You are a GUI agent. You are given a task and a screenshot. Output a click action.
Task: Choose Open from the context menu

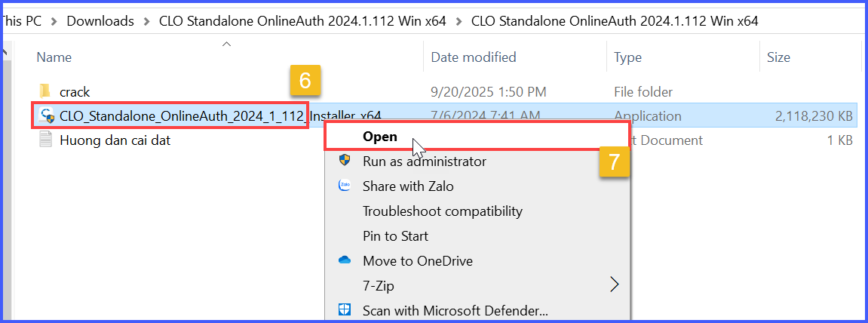click(x=379, y=137)
